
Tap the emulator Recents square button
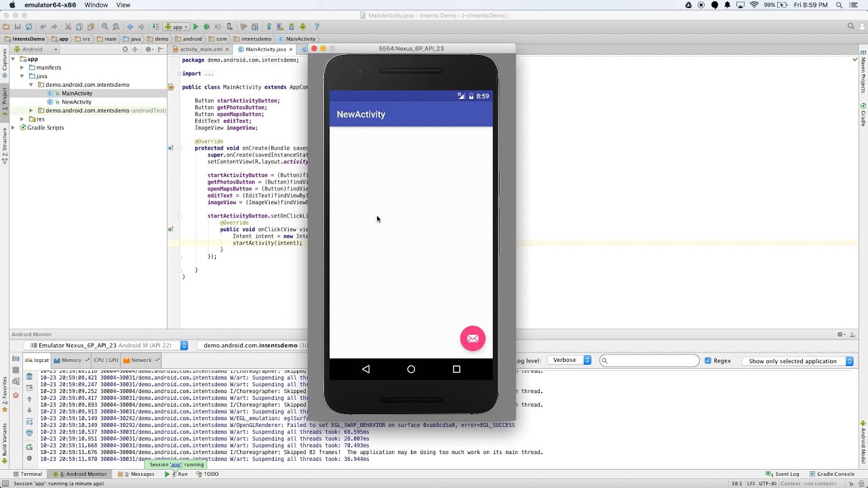coord(456,369)
